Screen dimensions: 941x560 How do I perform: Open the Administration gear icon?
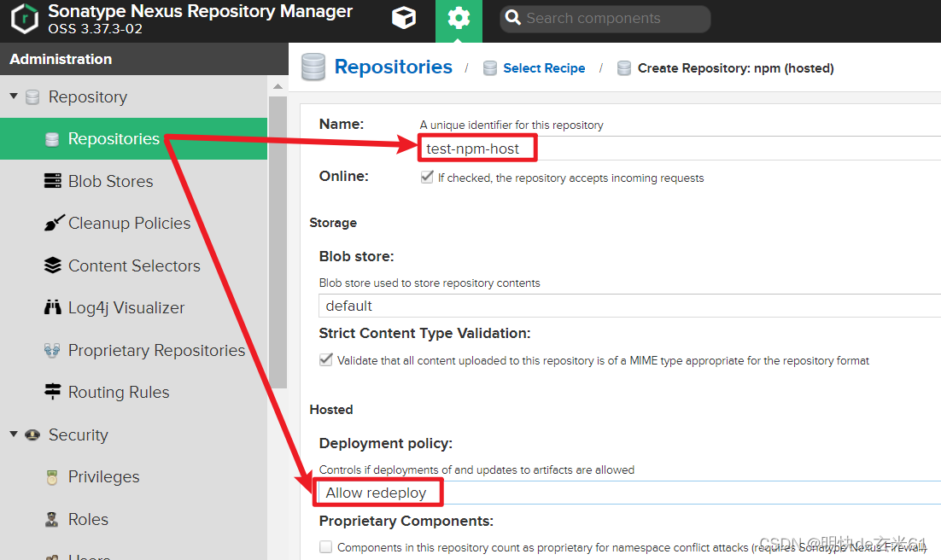pos(459,19)
